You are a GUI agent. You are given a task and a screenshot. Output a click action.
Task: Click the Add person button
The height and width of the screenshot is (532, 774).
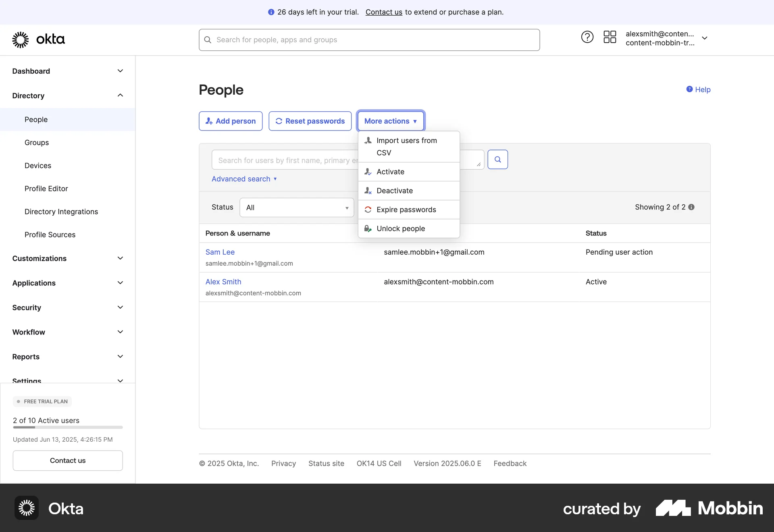[x=230, y=121]
